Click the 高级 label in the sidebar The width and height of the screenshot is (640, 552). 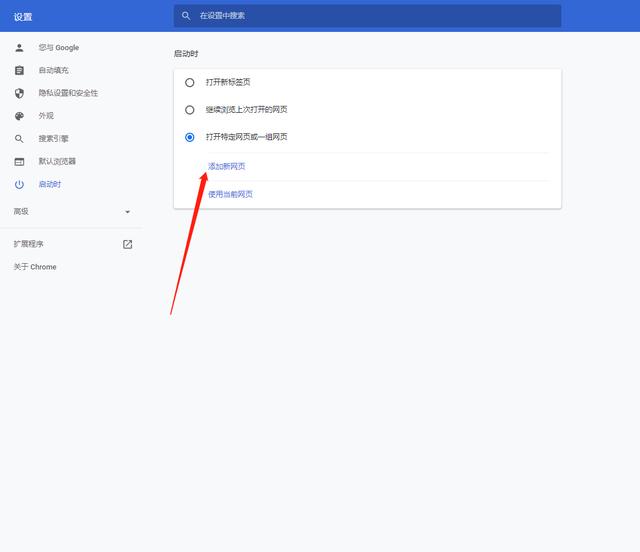coord(21,212)
